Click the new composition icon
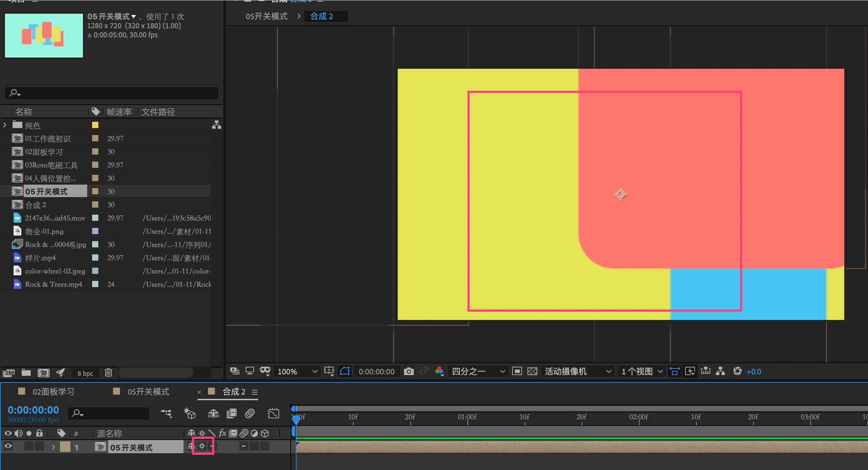This screenshot has width=868, height=470. (x=43, y=373)
